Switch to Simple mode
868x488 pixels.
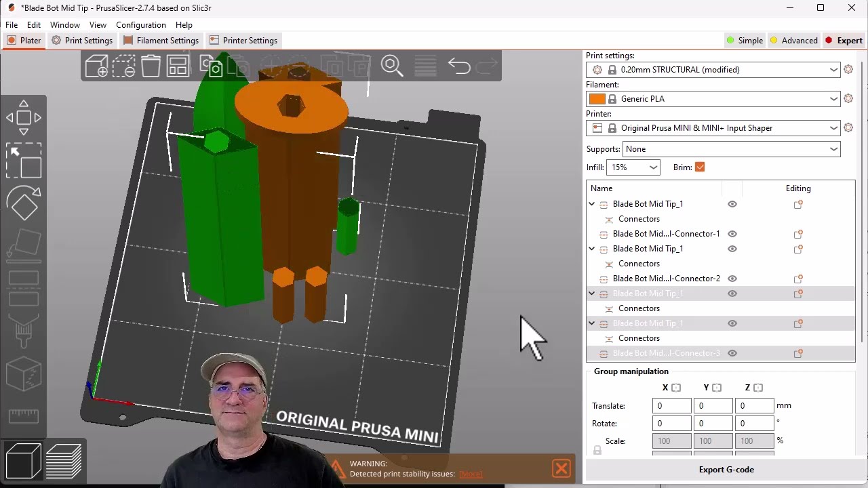[745, 41]
